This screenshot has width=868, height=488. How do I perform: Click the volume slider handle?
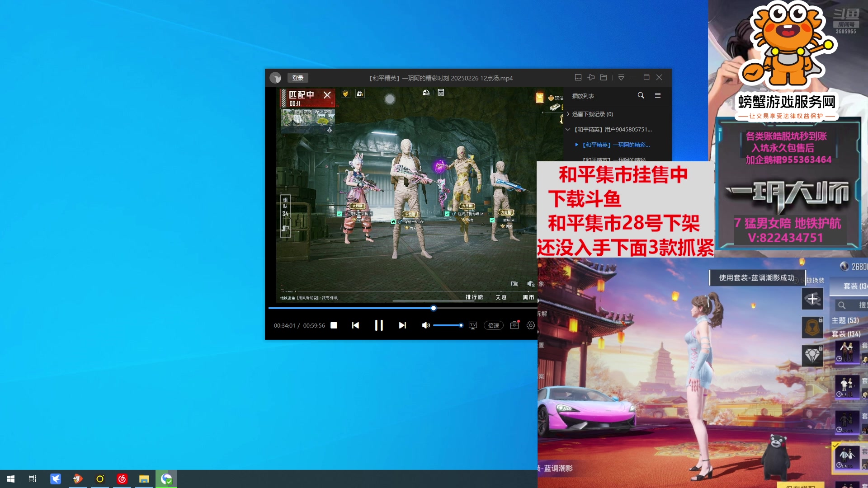(x=461, y=325)
